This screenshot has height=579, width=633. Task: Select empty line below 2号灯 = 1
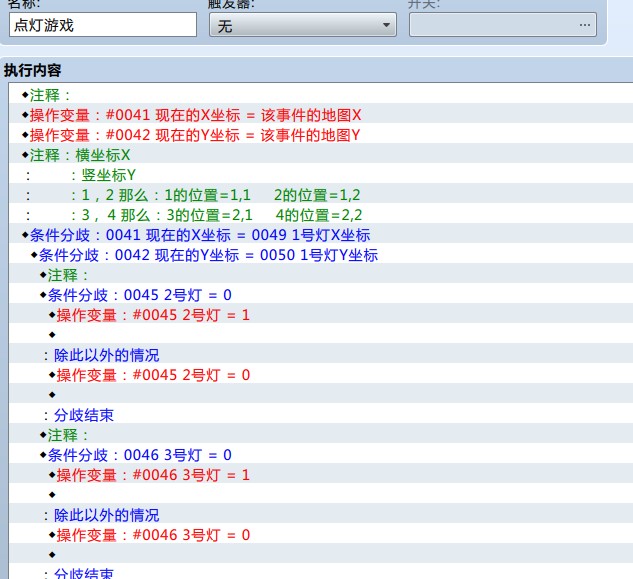coord(321,335)
